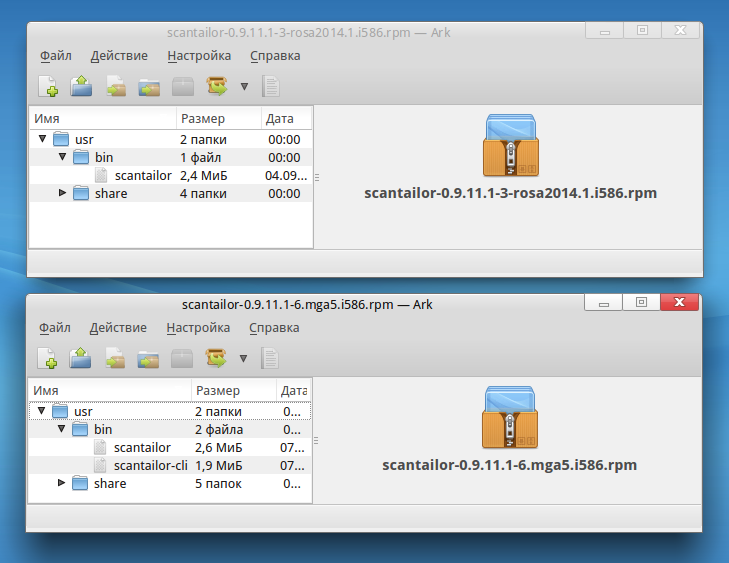Click Preview icon in rosa2014 window

click(271, 86)
